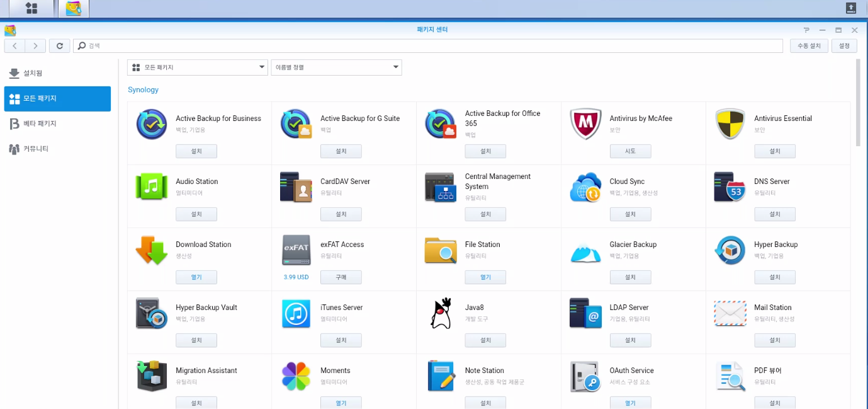Click the Antivirus by McAfee shield icon
868x409 pixels.
pyautogui.click(x=585, y=124)
